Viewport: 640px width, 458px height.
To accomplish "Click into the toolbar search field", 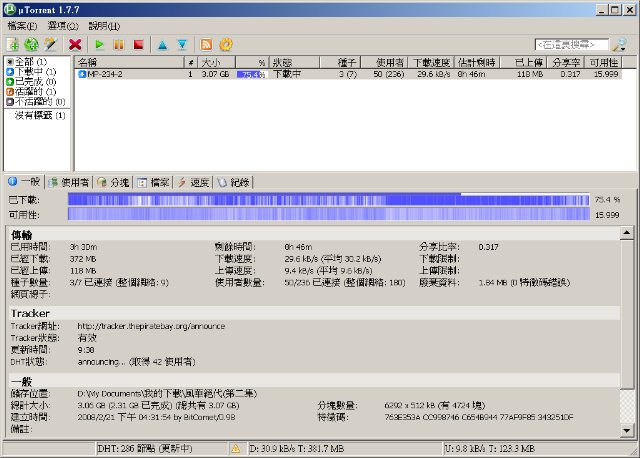I will point(571,44).
